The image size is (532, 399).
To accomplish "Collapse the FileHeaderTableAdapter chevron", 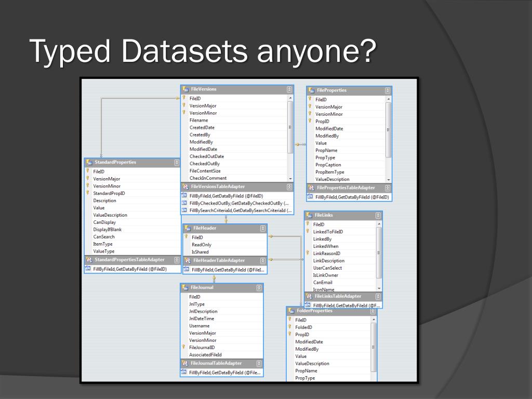I will (262, 261).
